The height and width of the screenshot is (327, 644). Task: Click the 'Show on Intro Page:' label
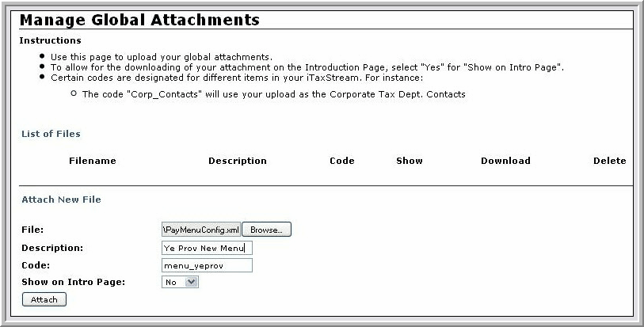(73, 282)
